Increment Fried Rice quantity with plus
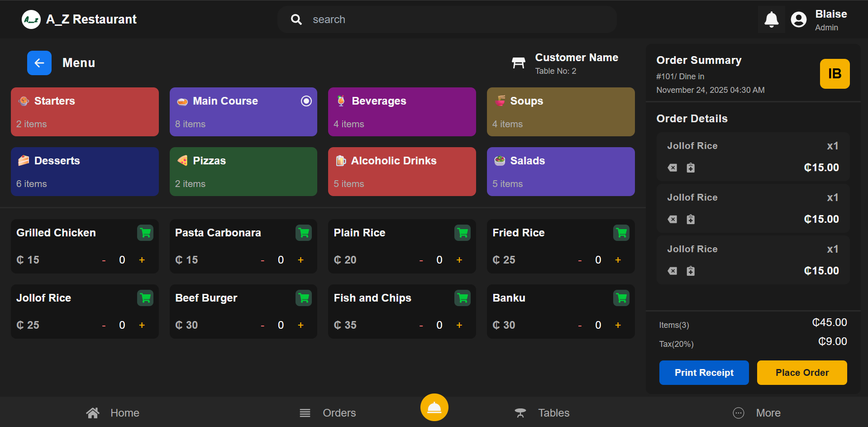The width and height of the screenshot is (868, 427). pos(618,259)
